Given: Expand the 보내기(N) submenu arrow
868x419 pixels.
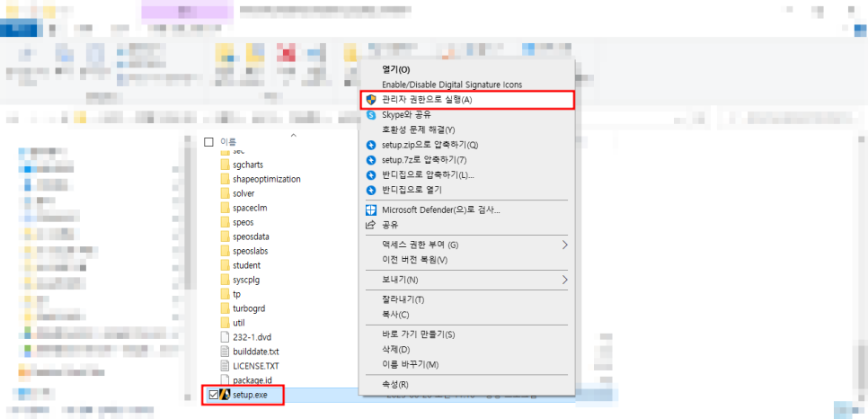Looking at the screenshot, I should (x=564, y=280).
